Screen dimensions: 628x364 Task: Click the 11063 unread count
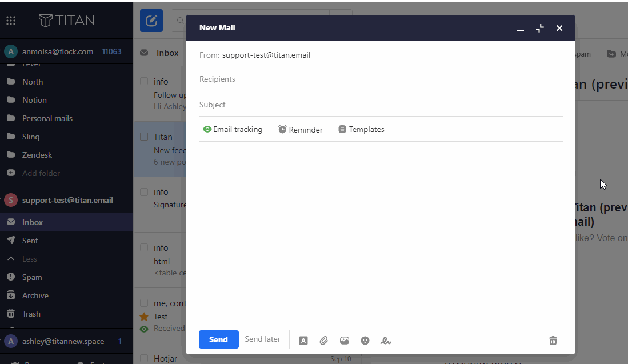coord(112,51)
